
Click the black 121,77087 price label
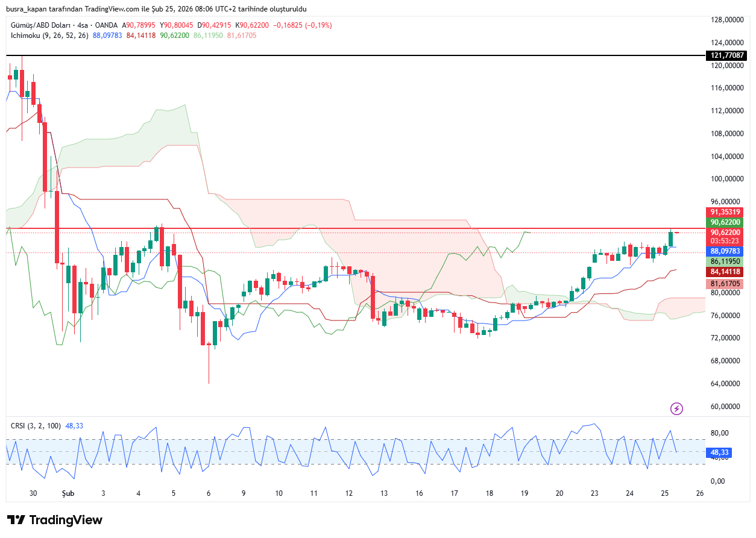(728, 55)
